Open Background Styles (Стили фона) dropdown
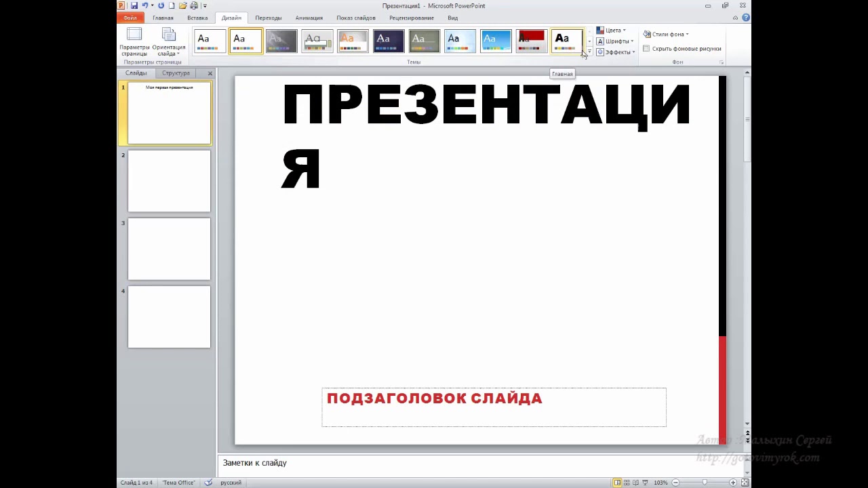The image size is (868, 488). pos(666,34)
